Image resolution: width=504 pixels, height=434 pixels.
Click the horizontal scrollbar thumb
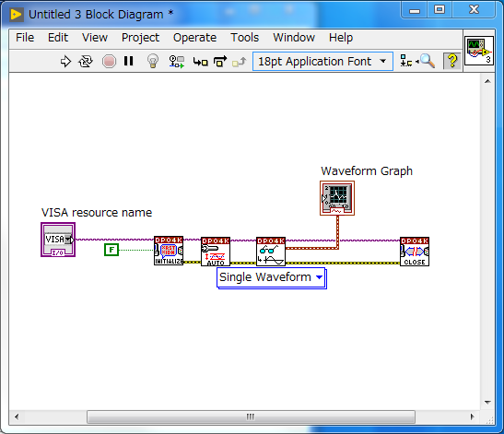click(251, 417)
